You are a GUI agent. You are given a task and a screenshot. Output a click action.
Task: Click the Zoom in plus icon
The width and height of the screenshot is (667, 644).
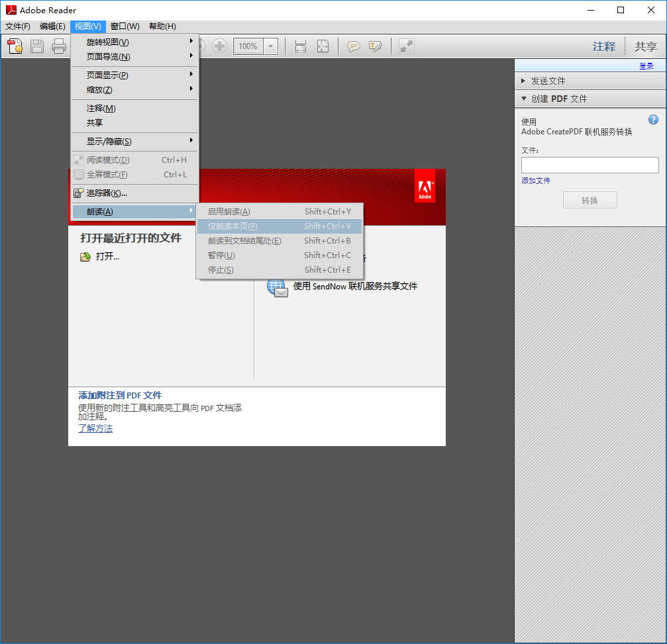[219, 46]
